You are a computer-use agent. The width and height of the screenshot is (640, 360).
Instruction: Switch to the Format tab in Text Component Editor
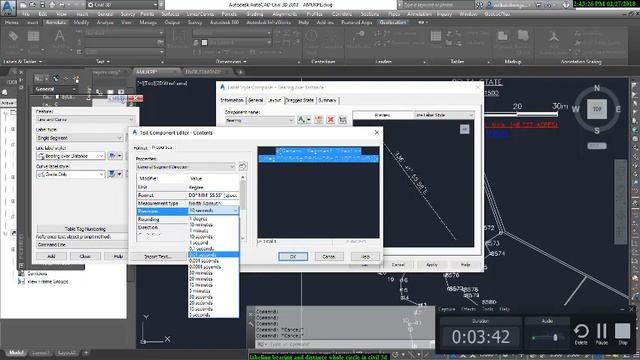140,148
